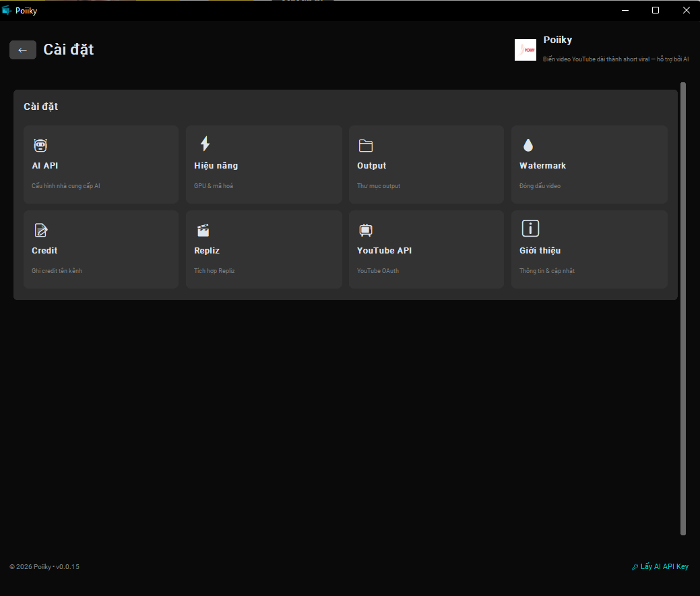Click the clapperboard Repliz icon
This screenshot has height=596, width=700.
point(203,231)
